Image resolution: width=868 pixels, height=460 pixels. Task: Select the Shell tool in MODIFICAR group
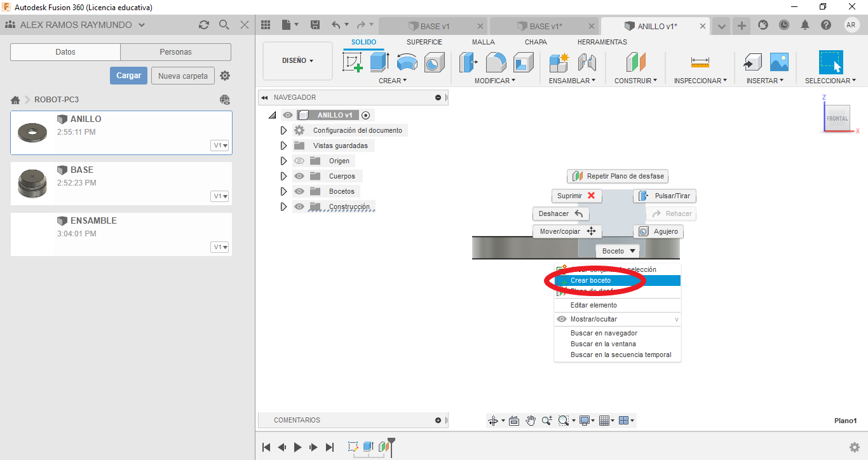523,62
